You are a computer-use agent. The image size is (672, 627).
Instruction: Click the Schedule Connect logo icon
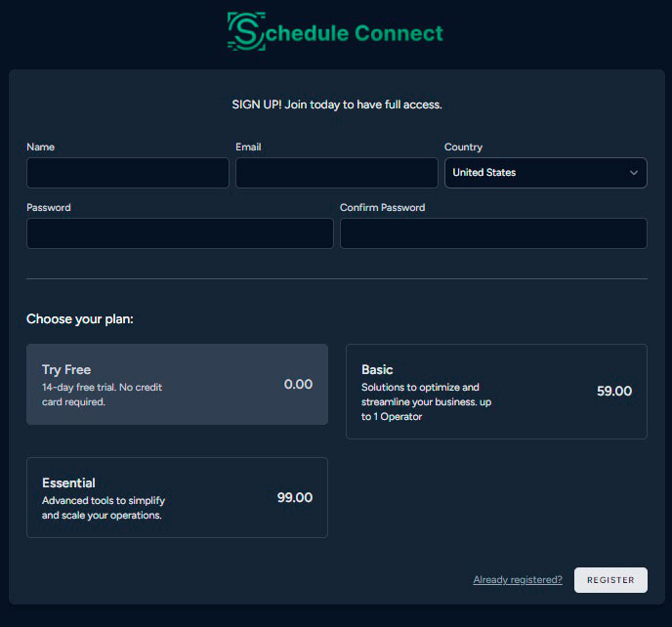click(x=246, y=31)
